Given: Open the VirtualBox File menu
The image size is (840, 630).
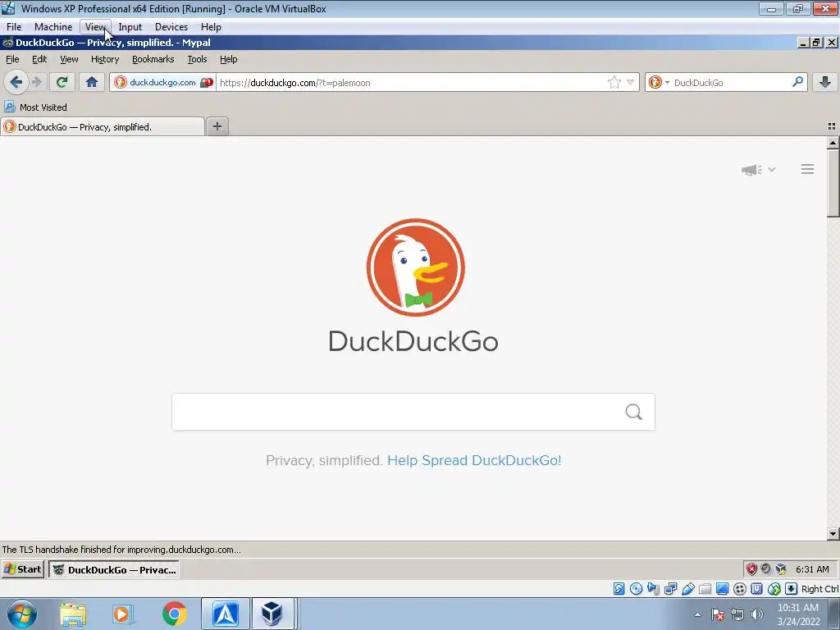Looking at the screenshot, I should [14, 27].
